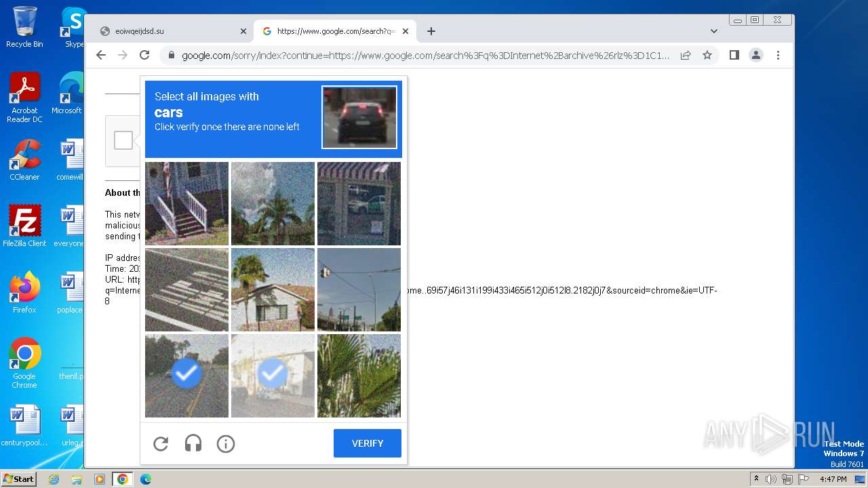The width and height of the screenshot is (868, 488).
Task: Reload the current page
Action: coord(144,56)
